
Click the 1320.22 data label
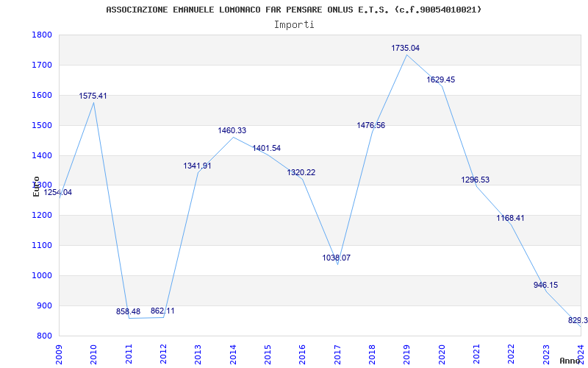click(301, 173)
